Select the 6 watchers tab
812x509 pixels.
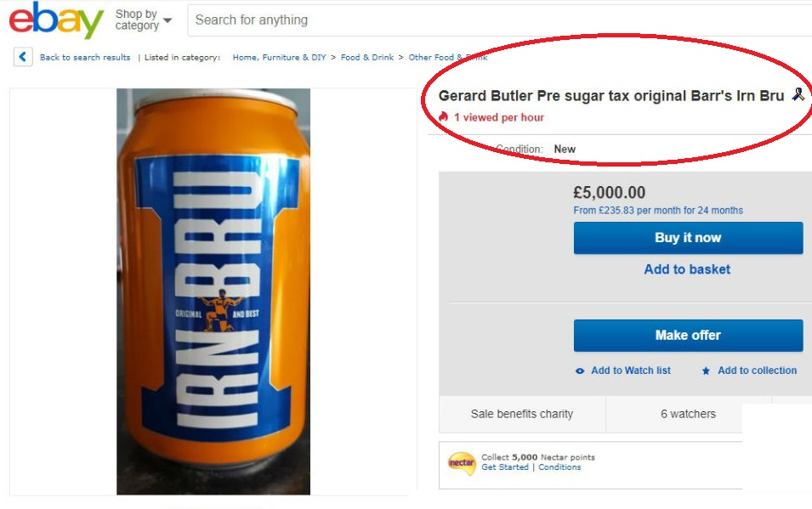[x=688, y=414]
